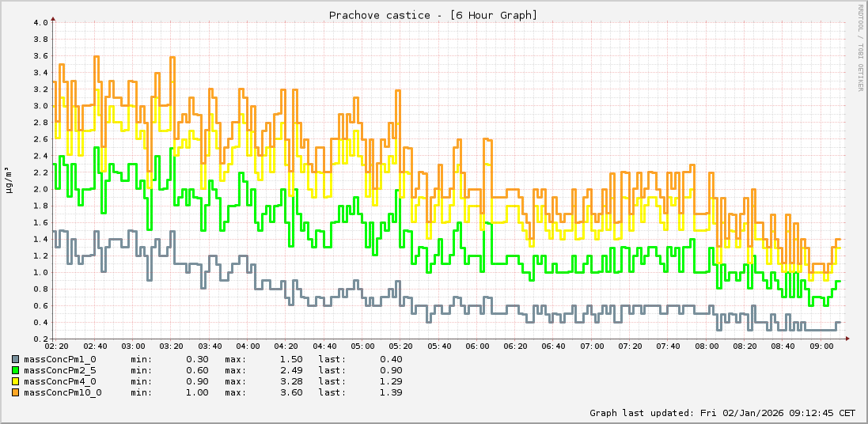868x424 pixels.
Task: Click the green massConcPm2_5 legend swatch
Action: coord(15,370)
